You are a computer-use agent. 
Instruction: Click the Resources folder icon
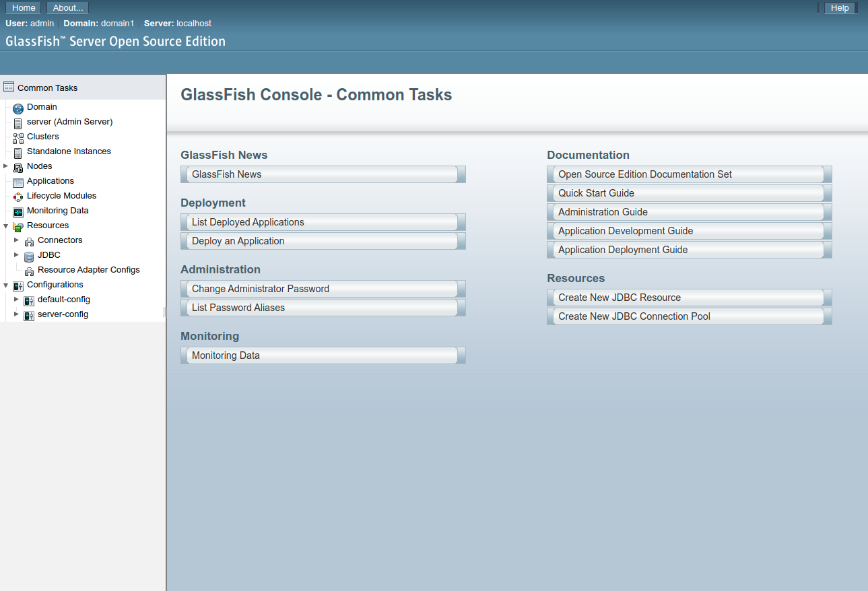click(x=18, y=226)
